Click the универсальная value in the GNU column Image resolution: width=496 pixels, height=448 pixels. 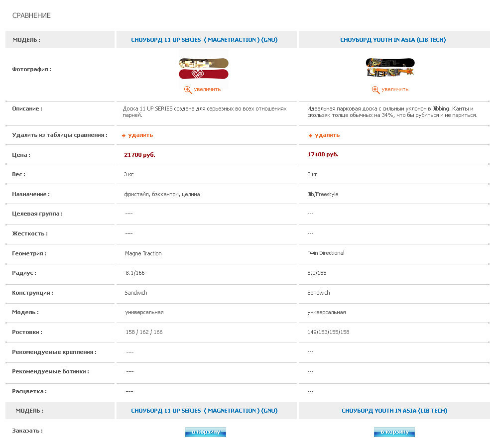click(144, 313)
